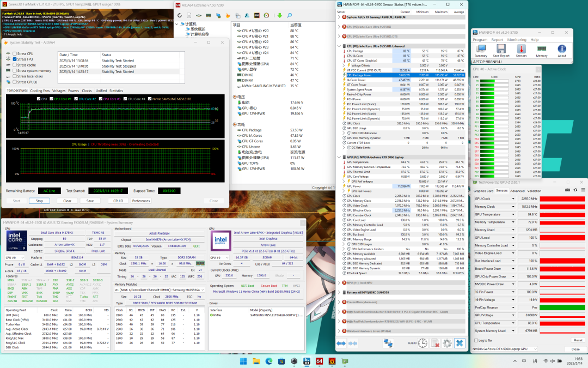Open File Explorer from the taskbar
The width and height of the screenshot is (588, 368).
[x=256, y=361]
